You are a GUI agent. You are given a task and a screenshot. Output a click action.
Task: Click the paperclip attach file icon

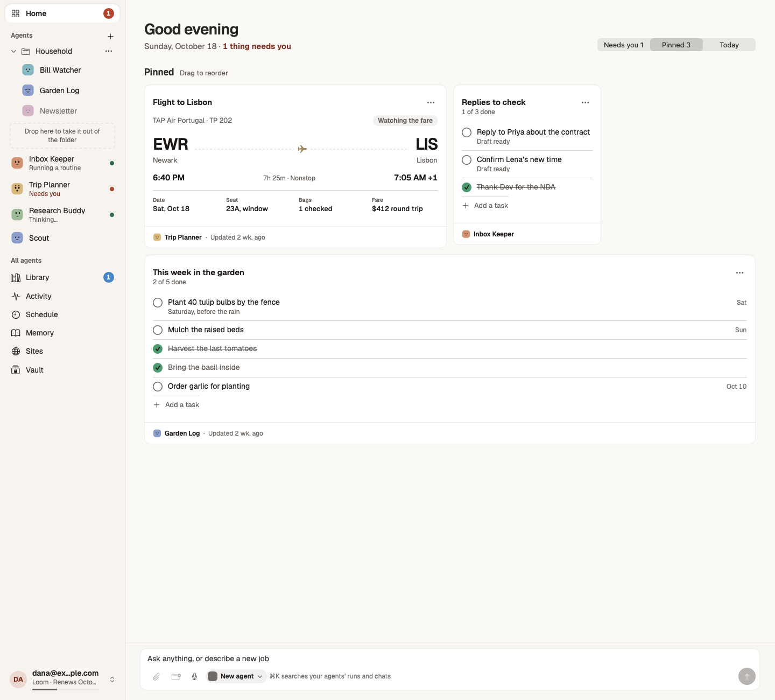156,676
